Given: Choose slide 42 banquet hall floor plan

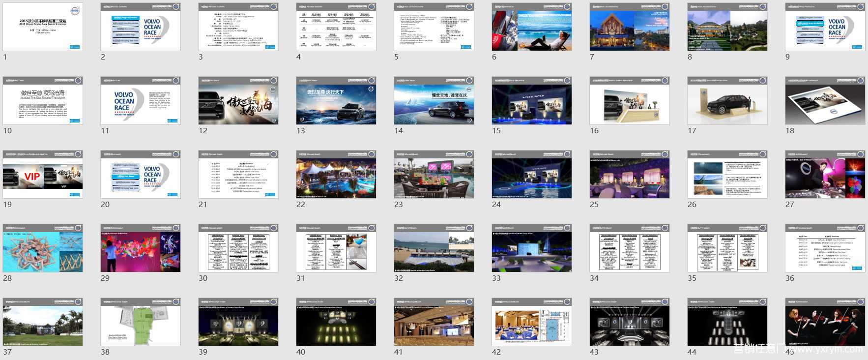Looking at the screenshot, I should click(532, 322).
